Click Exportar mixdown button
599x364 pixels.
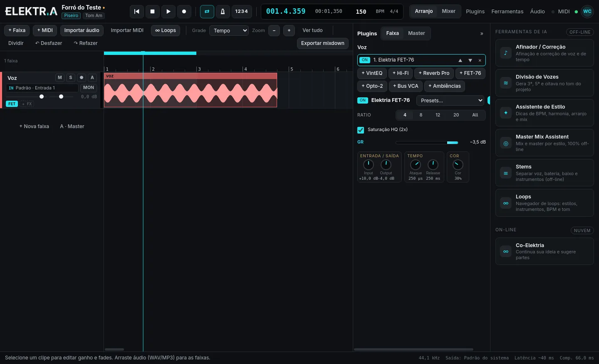323,43
